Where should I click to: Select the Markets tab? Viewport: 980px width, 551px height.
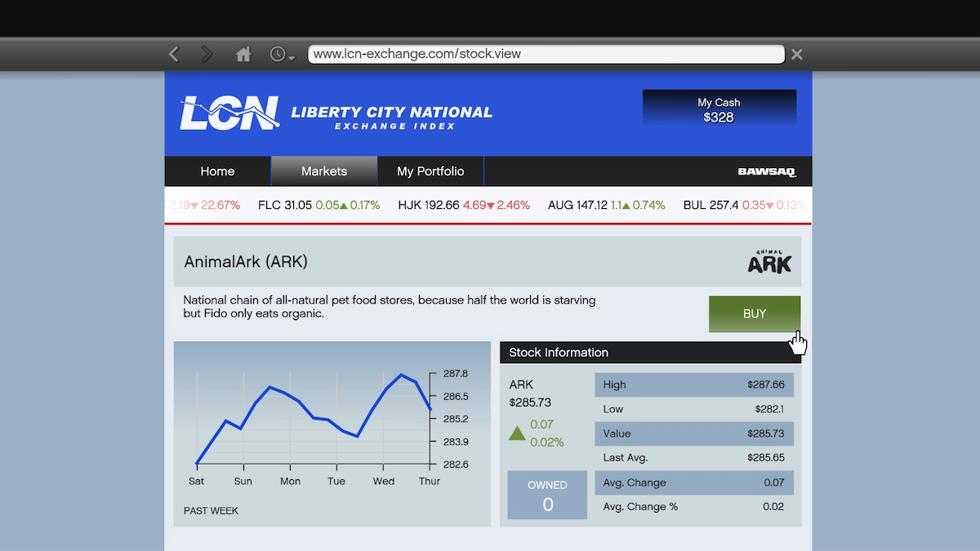click(324, 171)
